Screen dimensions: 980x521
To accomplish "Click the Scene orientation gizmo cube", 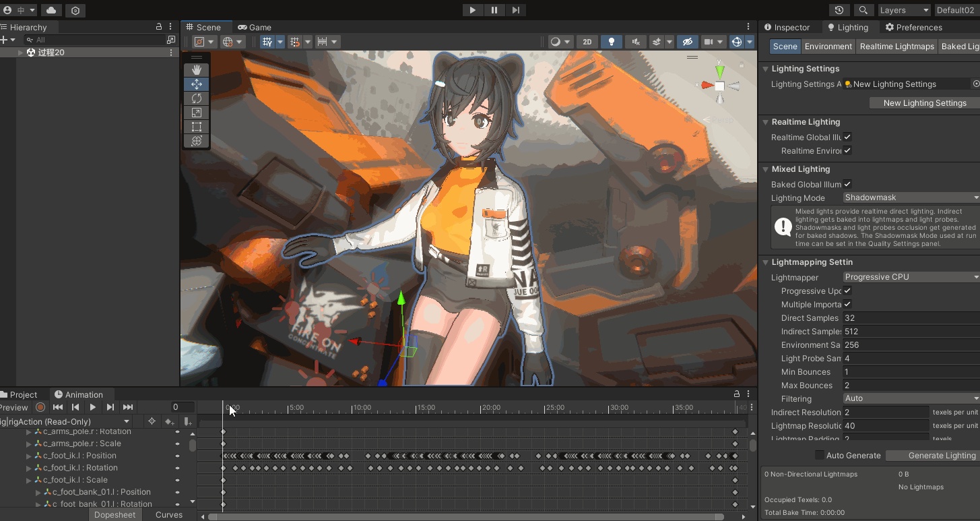I will tap(719, 86).
